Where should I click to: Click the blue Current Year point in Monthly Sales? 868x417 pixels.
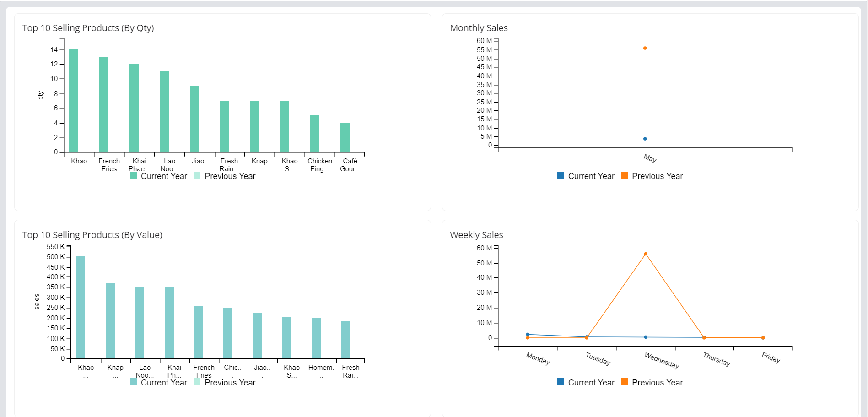click(645, 139)
